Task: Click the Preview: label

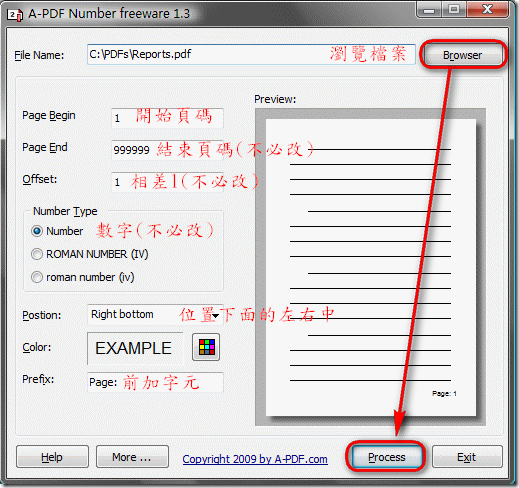Action: click(x=275, y=99)
